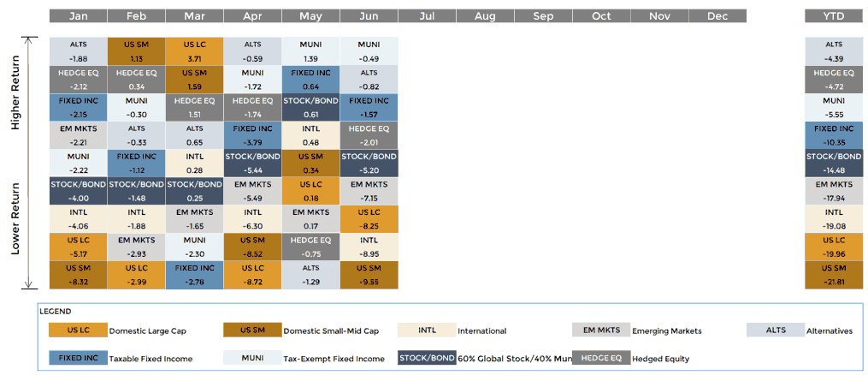Switch to the Jun column header
868x375 pixels.
click(x=369, y=16)
